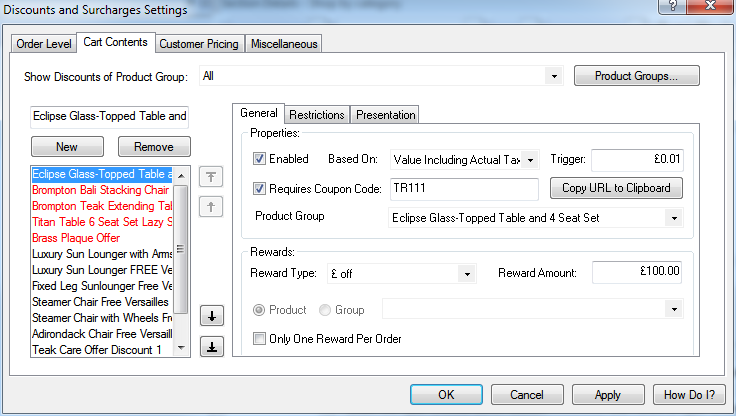The height and width of the screenshot is (416, 736).
Task: Uncheck Requires Coupon Code
Action: tap(259, 188)
